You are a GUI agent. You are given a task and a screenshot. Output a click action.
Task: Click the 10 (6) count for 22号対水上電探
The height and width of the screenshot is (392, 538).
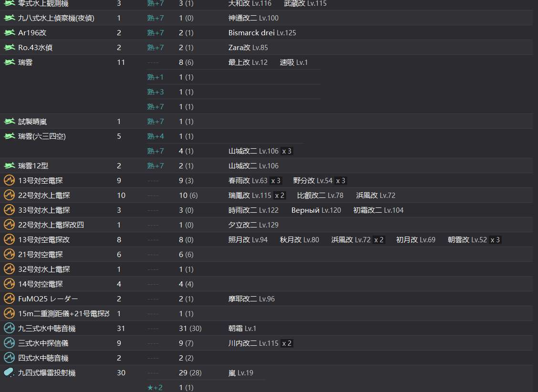(188, 195)
